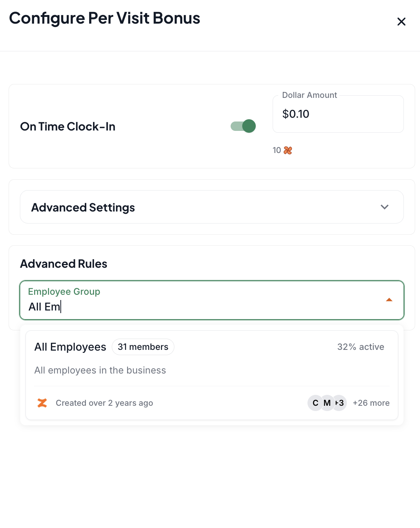Click the orange points icon next to 10
Screen dimensions: 420x528
point(288,150)
